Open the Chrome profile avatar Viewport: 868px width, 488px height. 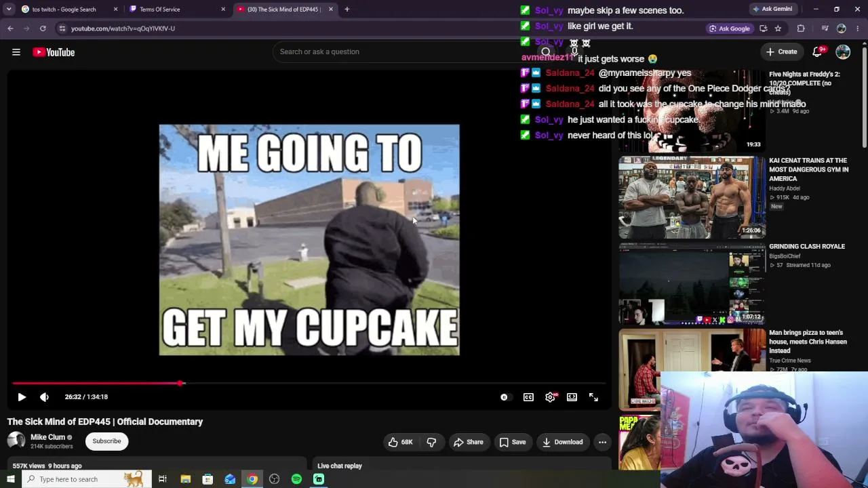842,28
